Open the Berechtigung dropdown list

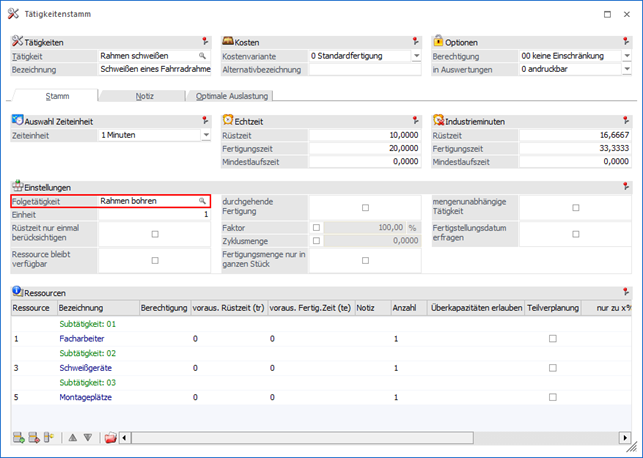[x=626, y=56]
